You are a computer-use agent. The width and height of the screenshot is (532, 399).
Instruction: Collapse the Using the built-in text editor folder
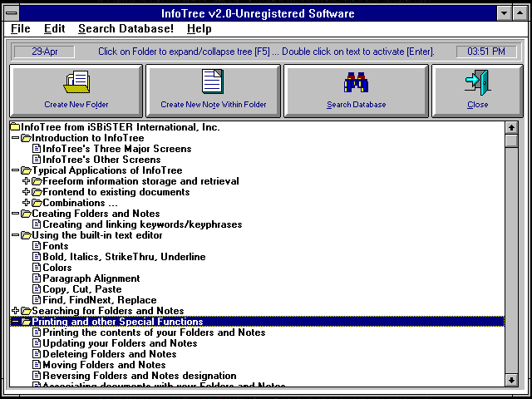click(x=15, y=235)
